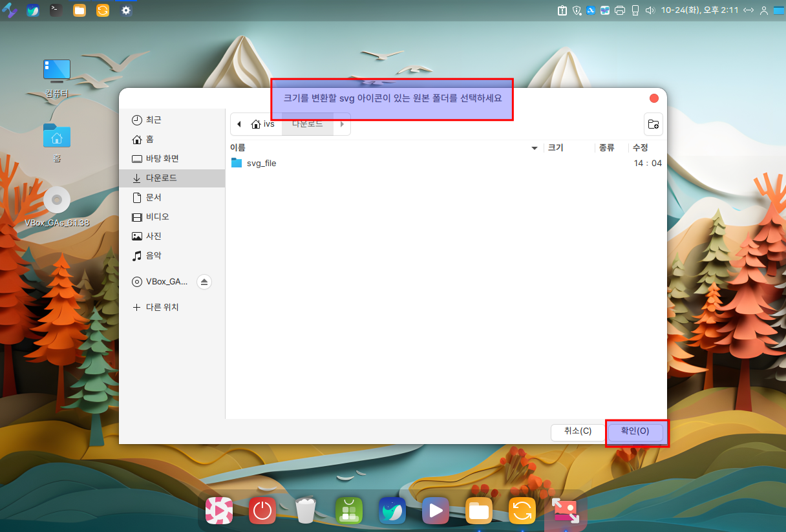Open the VBox_GA... volume in the sidebar

tap(160, 282)
